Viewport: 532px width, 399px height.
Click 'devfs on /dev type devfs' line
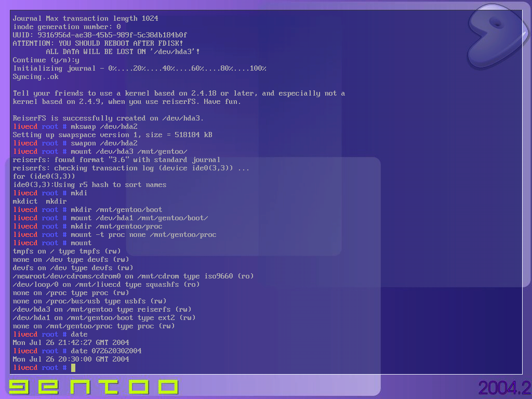(73, 268)
